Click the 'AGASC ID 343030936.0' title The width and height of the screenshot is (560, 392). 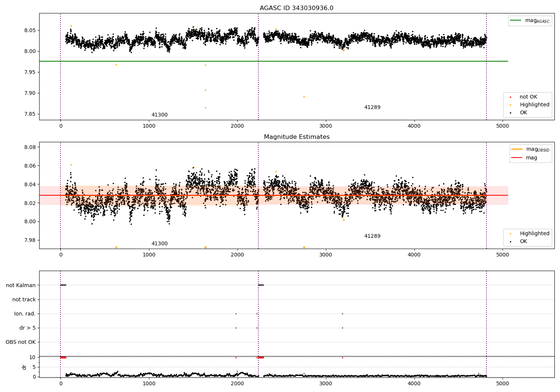point(296,8)
